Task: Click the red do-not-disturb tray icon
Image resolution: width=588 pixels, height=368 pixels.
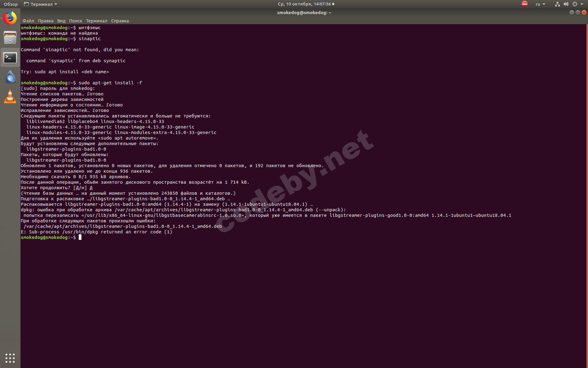Action: click(525, 4)
